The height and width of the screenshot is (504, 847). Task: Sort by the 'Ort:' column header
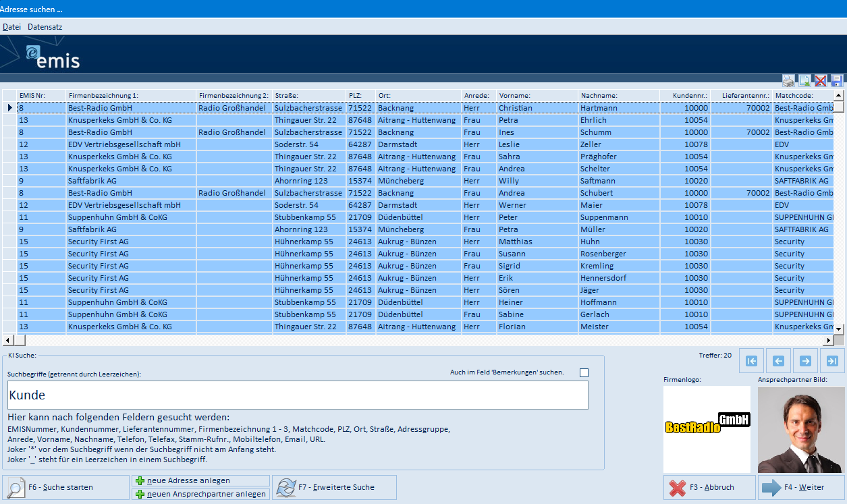(418, 96)
